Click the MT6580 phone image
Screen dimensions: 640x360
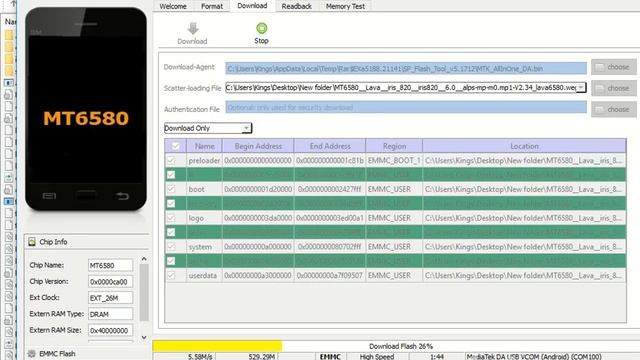click(86, 109)
